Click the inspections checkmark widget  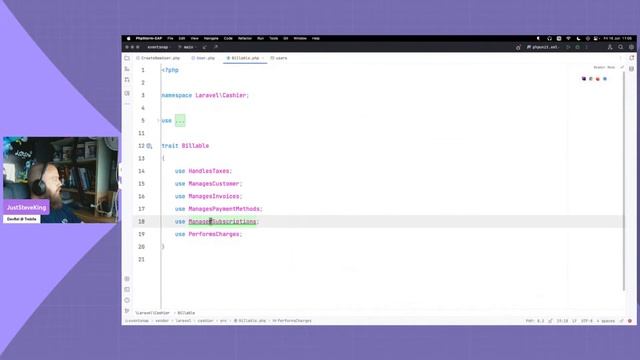coord(622,67)
